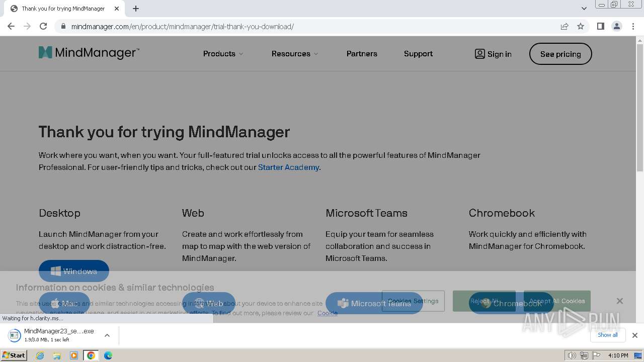Open the Windows Start menu

pyautogui.click(x=14, y=355)
